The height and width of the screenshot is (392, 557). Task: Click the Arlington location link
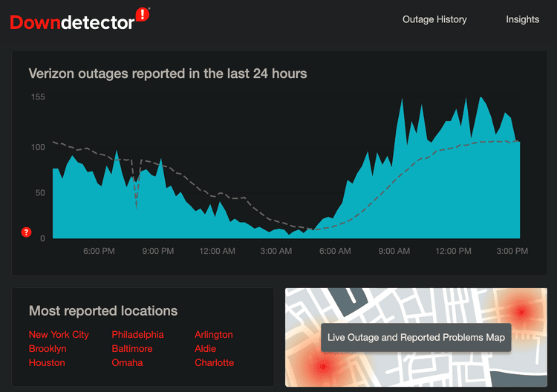[214, 335]
